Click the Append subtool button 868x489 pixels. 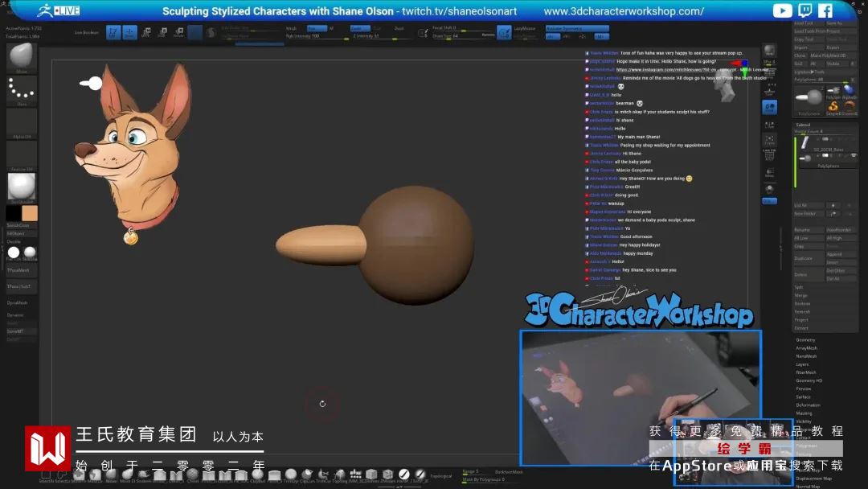point(841,254)
